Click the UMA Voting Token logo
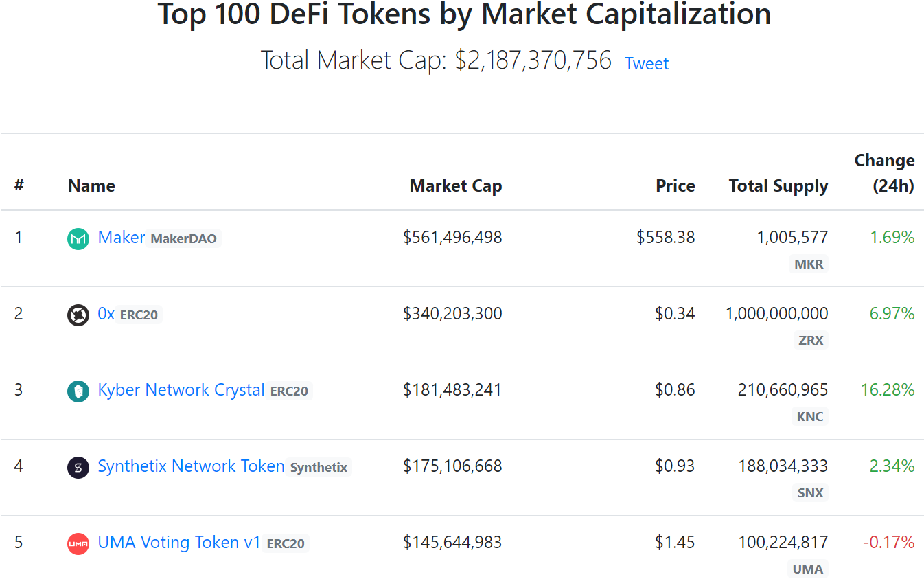 tap(78, 543)
